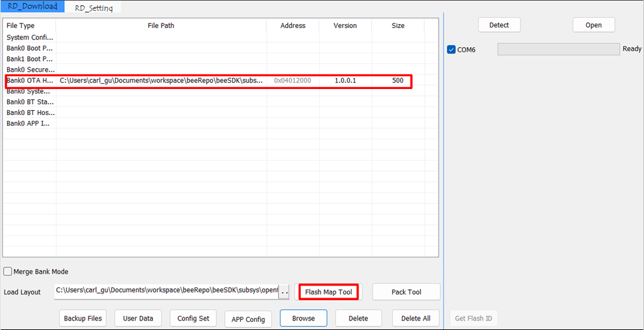Enable Merge Bank Mode checkbox
This screenshot has width=644, height=330.
point(8,272)
